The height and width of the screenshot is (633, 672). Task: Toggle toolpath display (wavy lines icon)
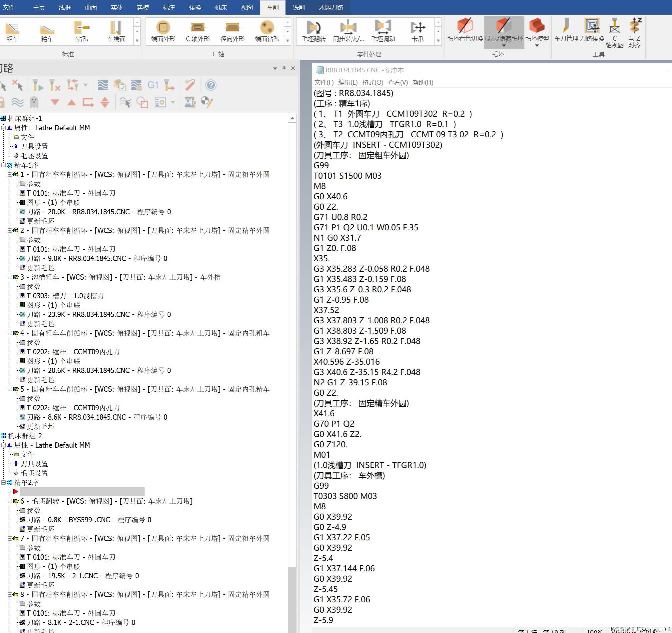tap(17, 102)
